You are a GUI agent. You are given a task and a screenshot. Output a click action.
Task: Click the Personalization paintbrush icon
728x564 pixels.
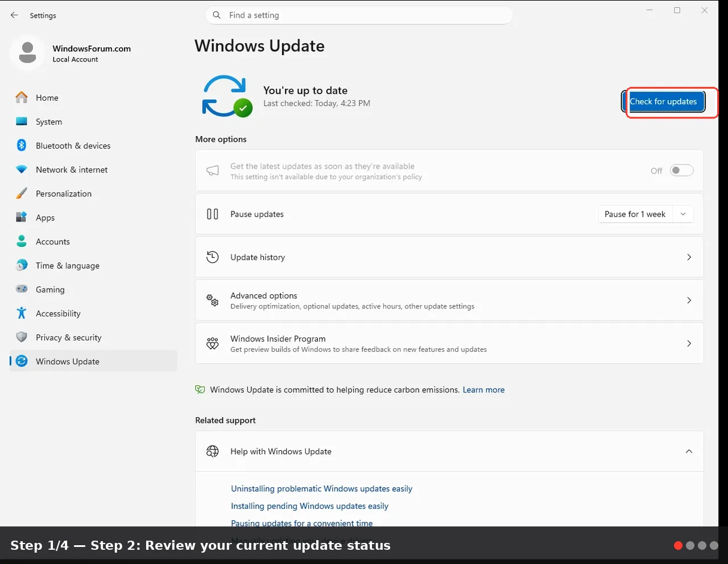pyautogui.click(x=22, y=194)
